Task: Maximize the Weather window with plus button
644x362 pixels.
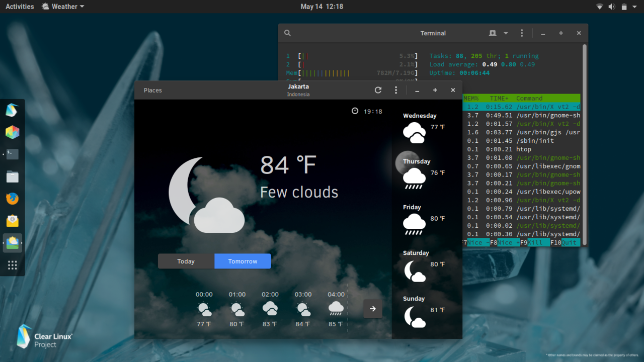Action: (x=435, y=90)
